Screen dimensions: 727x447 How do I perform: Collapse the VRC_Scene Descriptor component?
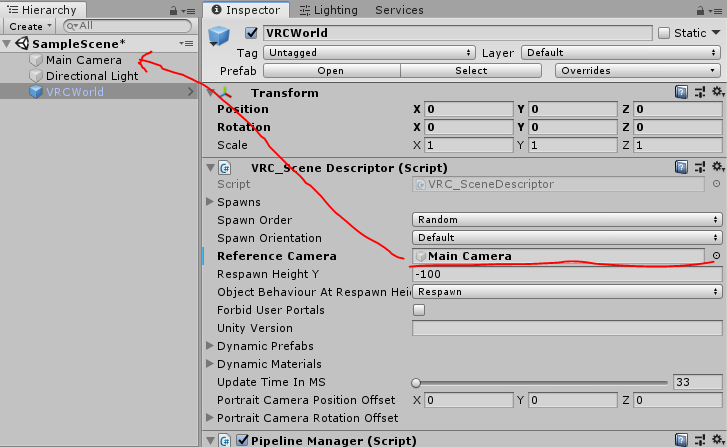point(210,167)
